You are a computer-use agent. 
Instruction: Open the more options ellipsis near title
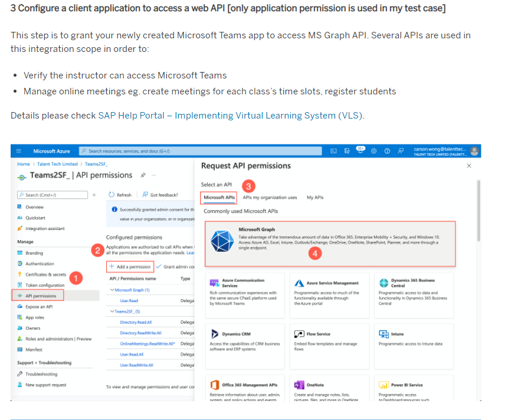[x=153, y=175]
